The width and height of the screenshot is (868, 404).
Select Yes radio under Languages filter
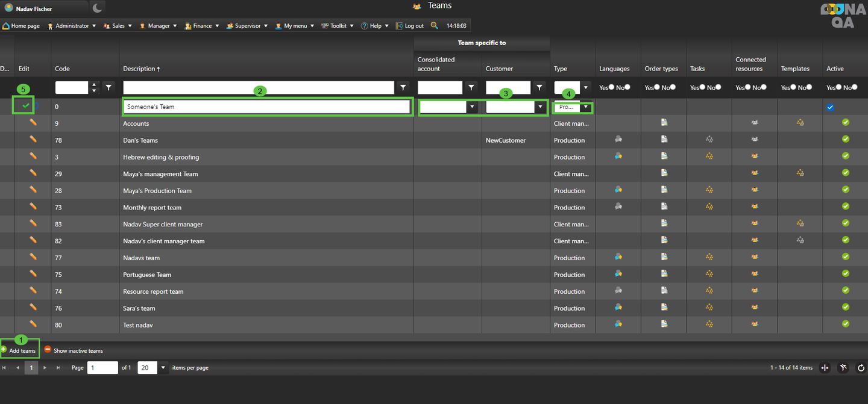coord(611,87)
